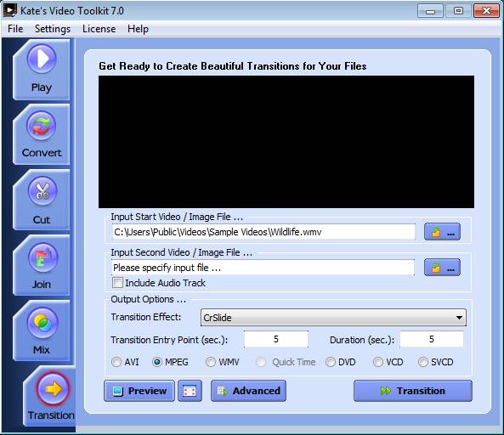The height and width of the screenshot is (435, 504).
Task: Select SVCD output format
Action: pyautogui.click(x=423, y=362)
